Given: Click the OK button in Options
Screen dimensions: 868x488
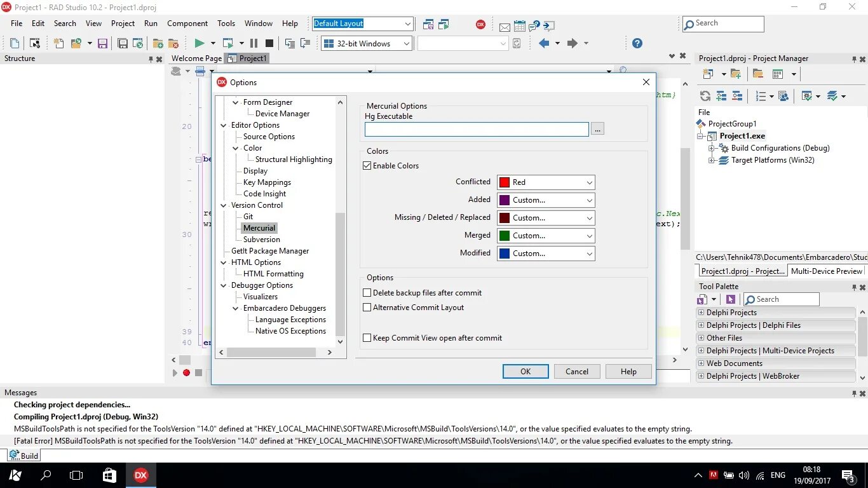Looking at the screenshot, I should (x=526, y=372).
